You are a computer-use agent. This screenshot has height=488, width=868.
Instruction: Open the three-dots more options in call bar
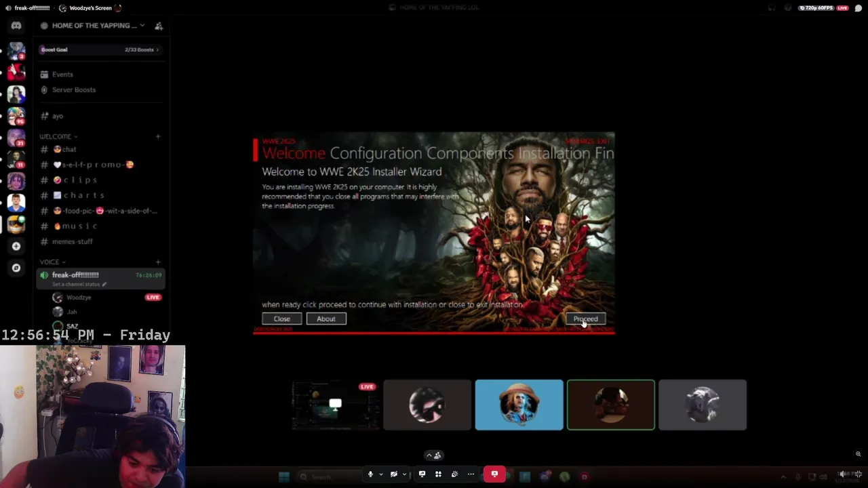point(471,474)
